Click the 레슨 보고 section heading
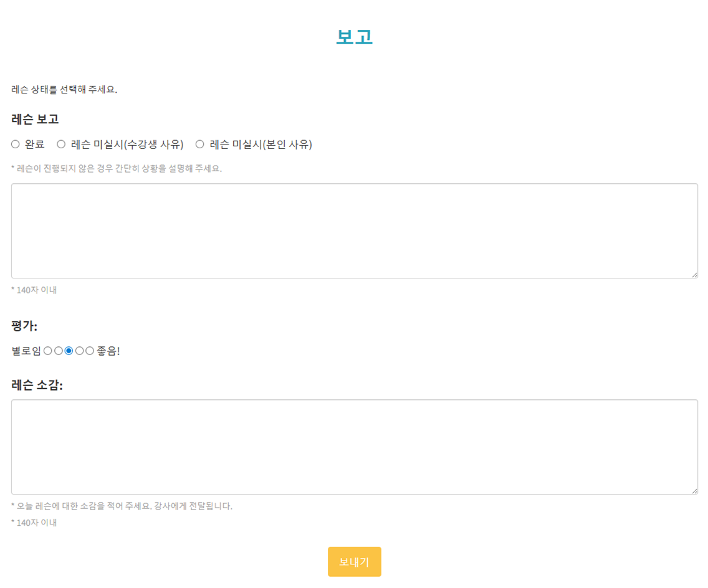The width and height of the screenshot is (708, 588). tap(35, 119)
